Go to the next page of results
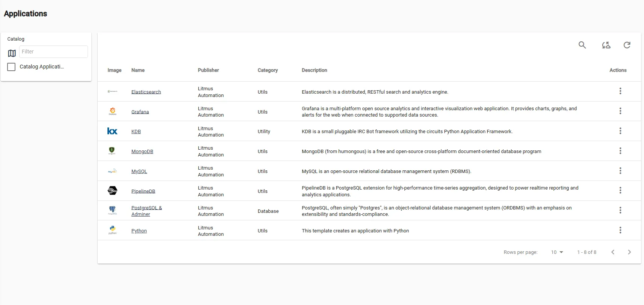 pyautogui.click(x=629, y=252)
